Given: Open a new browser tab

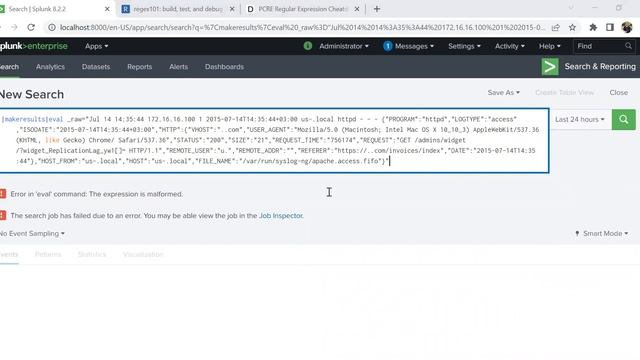Looking at the screenshot, I should [377, 9].
